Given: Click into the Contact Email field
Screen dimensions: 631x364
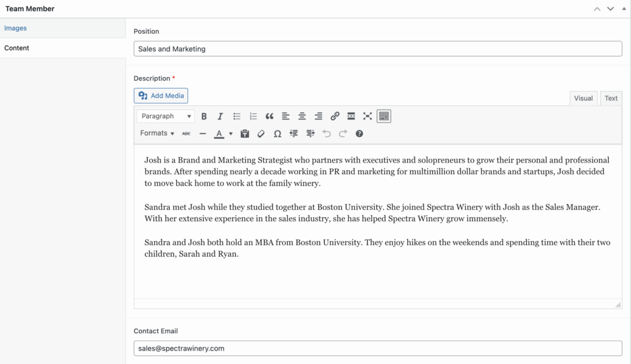Looking at the screenshot, I should (x=378, y=349).
